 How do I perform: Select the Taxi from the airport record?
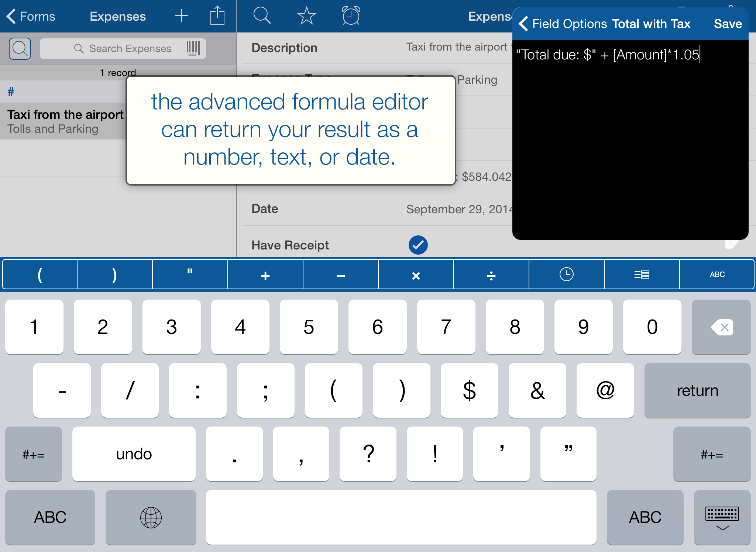point(65,121)
